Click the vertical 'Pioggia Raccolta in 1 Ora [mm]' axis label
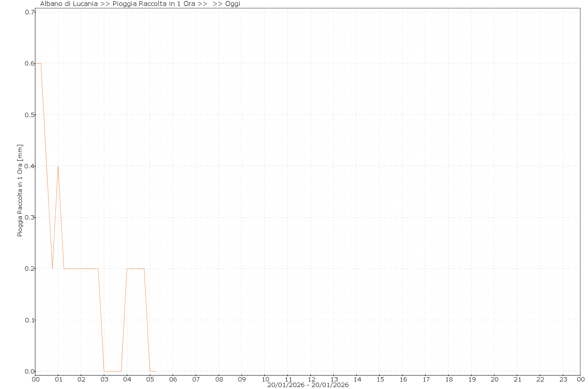 (x=20, y=191)
